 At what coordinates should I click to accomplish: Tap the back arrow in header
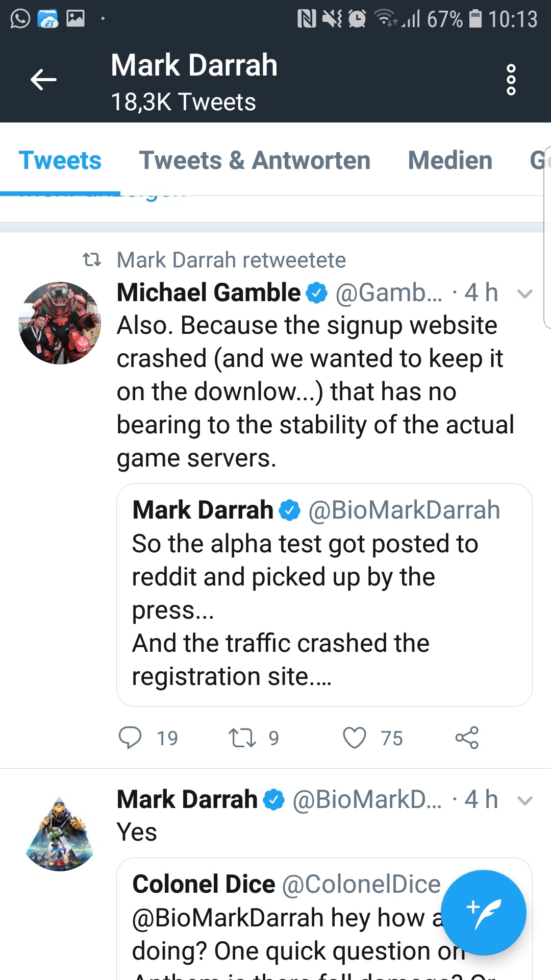[x=43, y=80]
